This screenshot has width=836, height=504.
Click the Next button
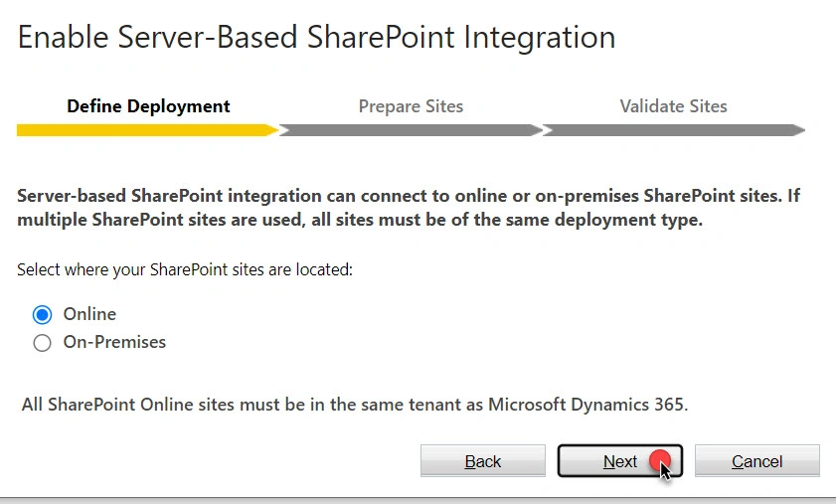[x=620, y=461]
